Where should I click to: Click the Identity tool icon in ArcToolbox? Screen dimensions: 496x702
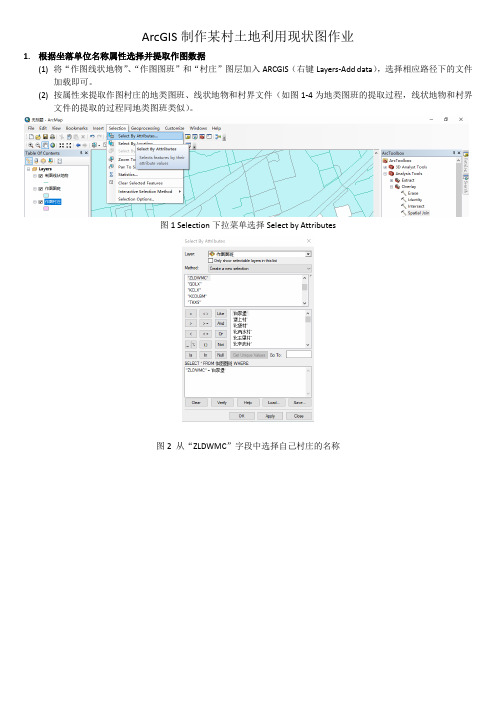click(x=403, y=200)
